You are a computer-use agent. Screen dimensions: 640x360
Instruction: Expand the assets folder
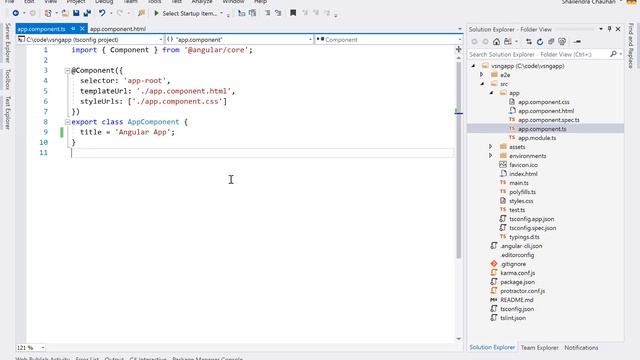tap(491, 147)
